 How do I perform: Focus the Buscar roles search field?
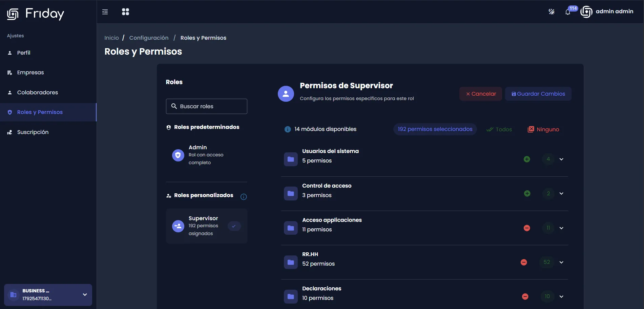point(207,107)
